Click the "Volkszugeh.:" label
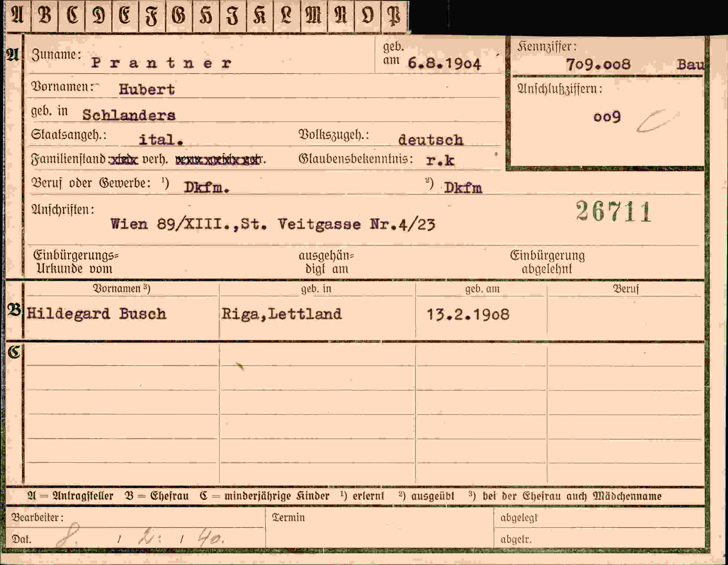 (334, 135)
